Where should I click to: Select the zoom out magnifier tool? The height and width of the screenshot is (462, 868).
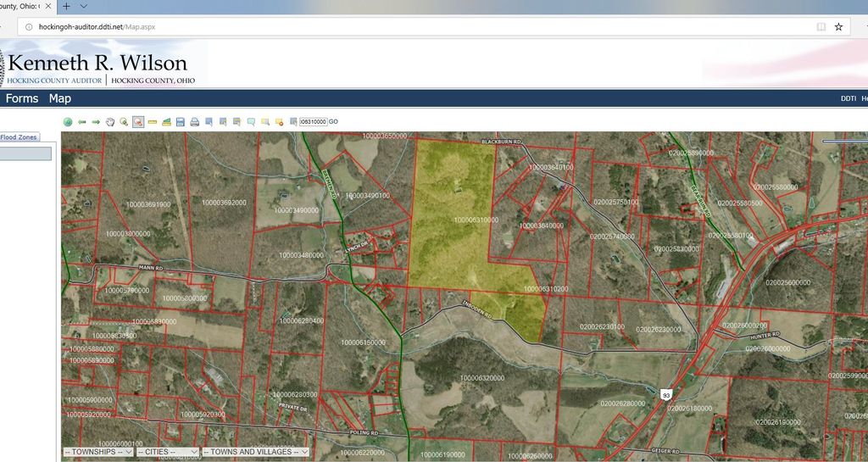[x=138, y=122]
